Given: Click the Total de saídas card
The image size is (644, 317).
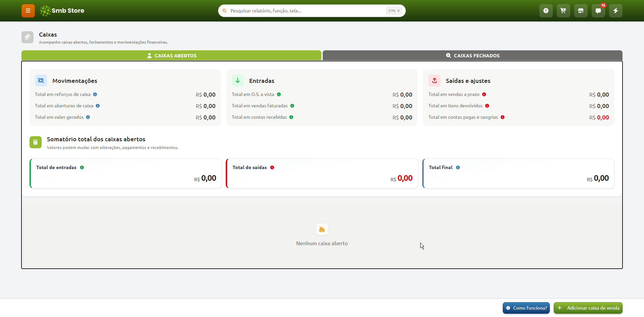Looking at the screenshot, I should pyautogui.click(x=322, y=173).
